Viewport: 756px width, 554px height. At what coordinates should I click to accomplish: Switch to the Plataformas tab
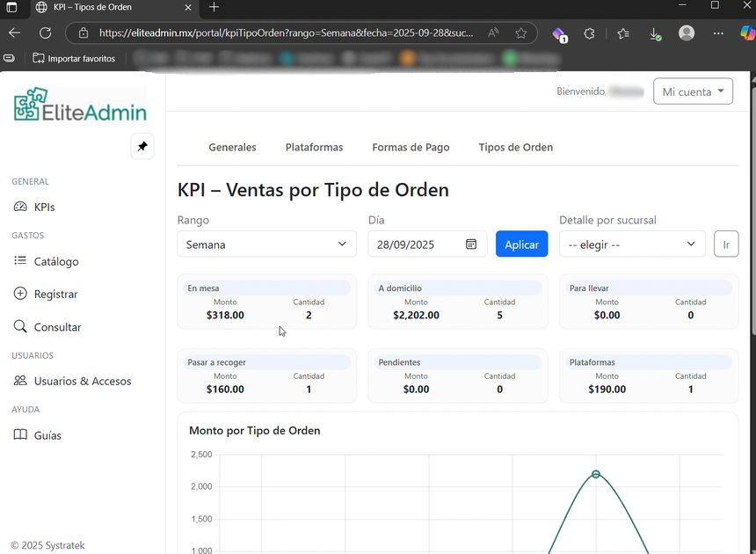pos(314,147)
